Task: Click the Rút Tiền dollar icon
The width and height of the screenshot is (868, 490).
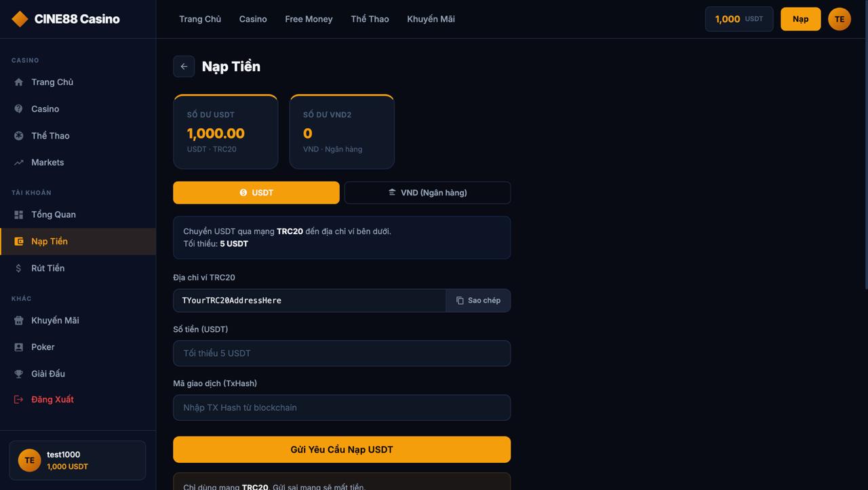Action: [19, 268]
